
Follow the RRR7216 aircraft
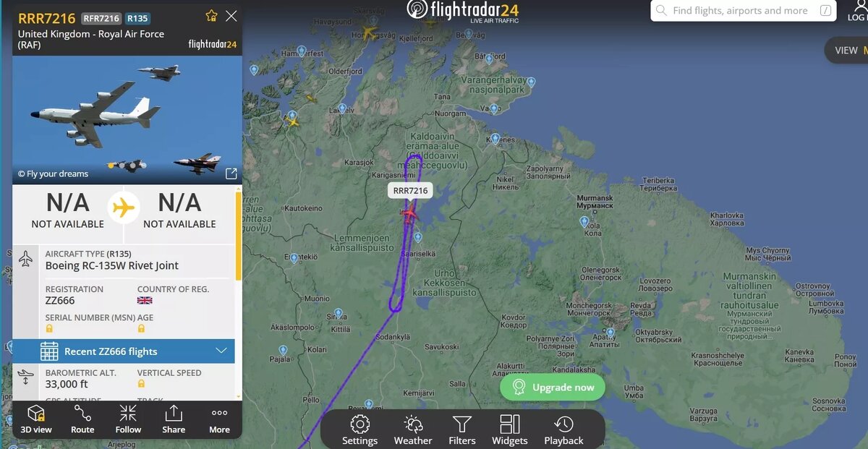pyautogui.click(x=128, y=419)
